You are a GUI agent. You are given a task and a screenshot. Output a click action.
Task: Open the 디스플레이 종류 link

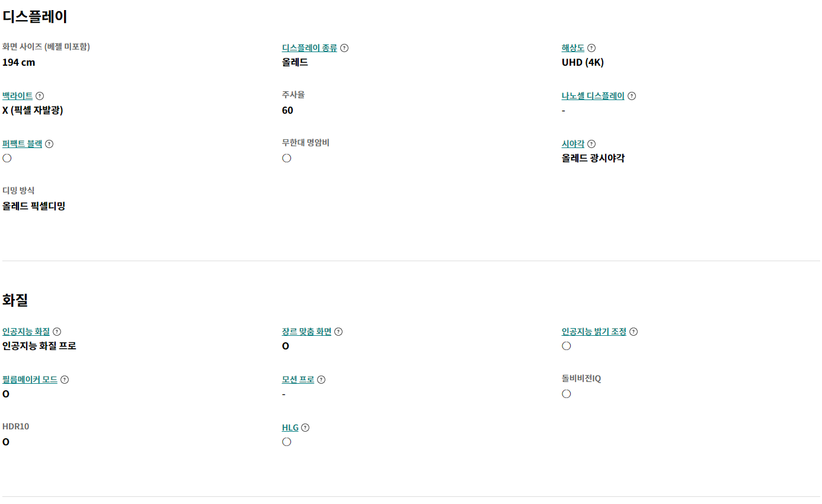click(x=309, y=48)
